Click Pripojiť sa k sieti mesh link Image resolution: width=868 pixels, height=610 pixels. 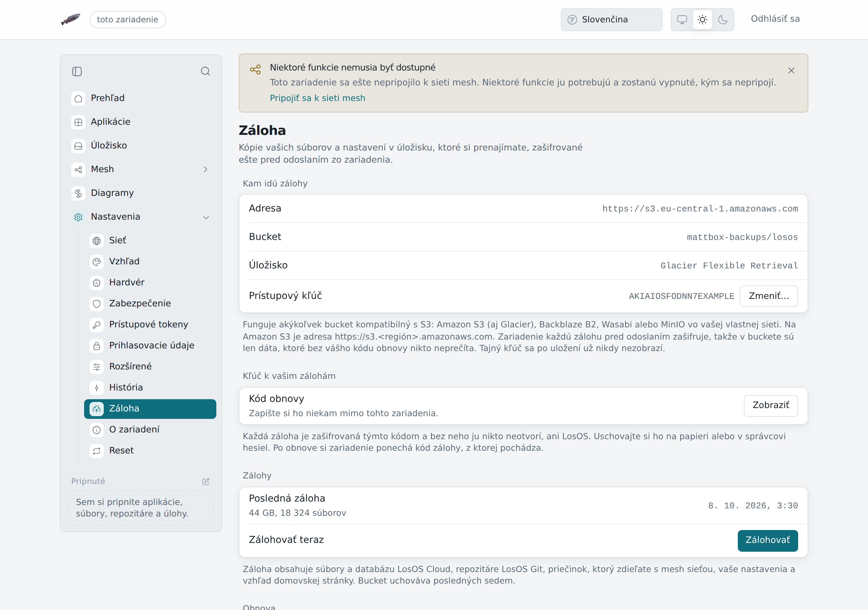click(318, 98)
